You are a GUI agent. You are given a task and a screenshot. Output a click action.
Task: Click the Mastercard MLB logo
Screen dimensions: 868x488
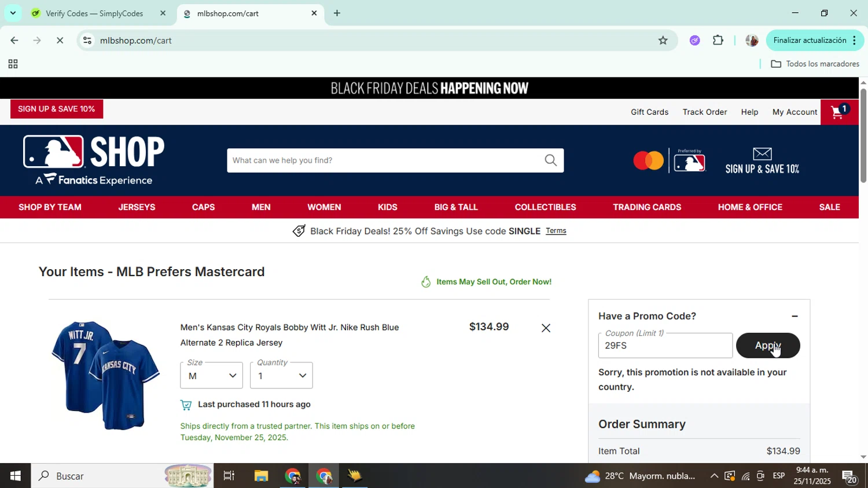[670, 160]
